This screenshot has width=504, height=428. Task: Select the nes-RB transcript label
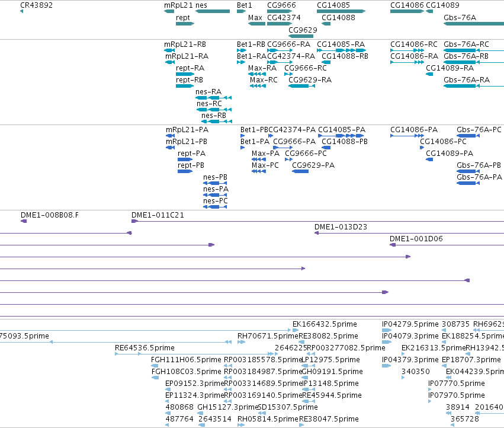coord(214,116)
